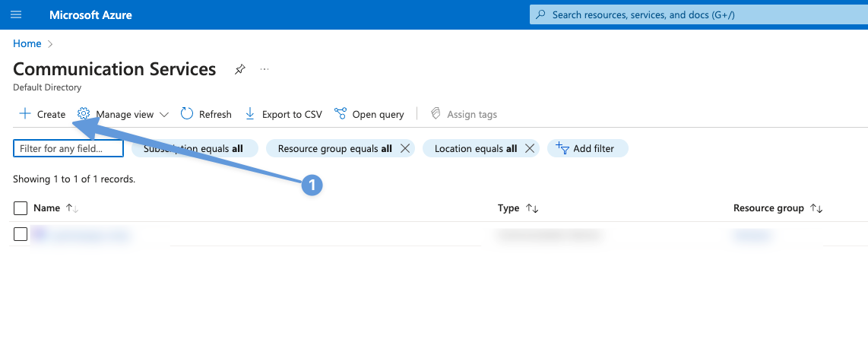
Task: Open the more options ellipsis
Action: (265, 69)
